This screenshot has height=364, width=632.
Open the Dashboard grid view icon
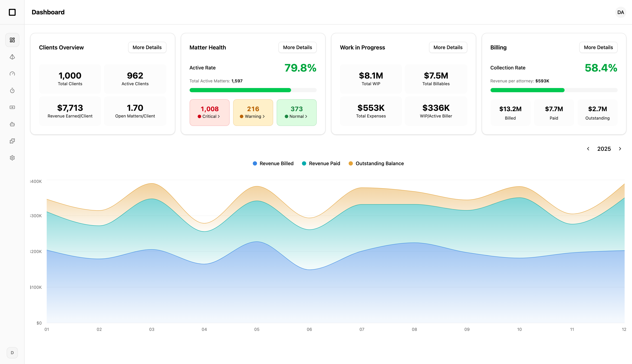tap(12, 40)
